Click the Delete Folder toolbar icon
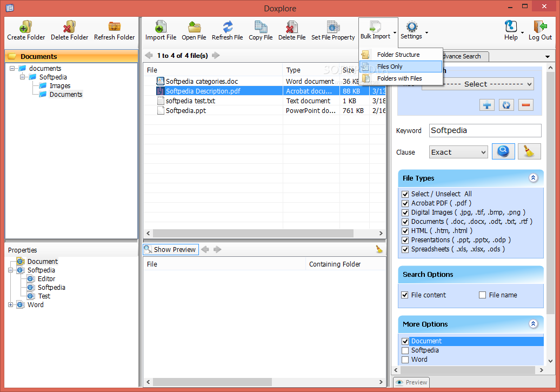This screenshot has width=560, height=392. point(69,27)
